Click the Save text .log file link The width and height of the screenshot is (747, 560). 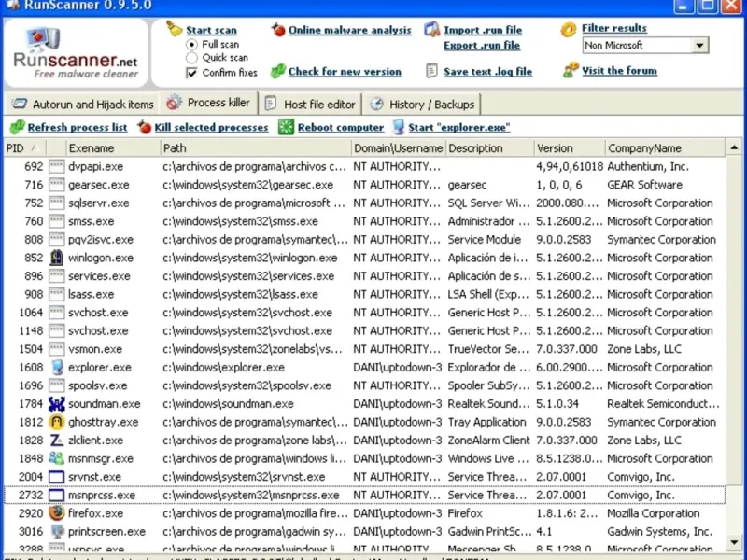pos(487,72)
